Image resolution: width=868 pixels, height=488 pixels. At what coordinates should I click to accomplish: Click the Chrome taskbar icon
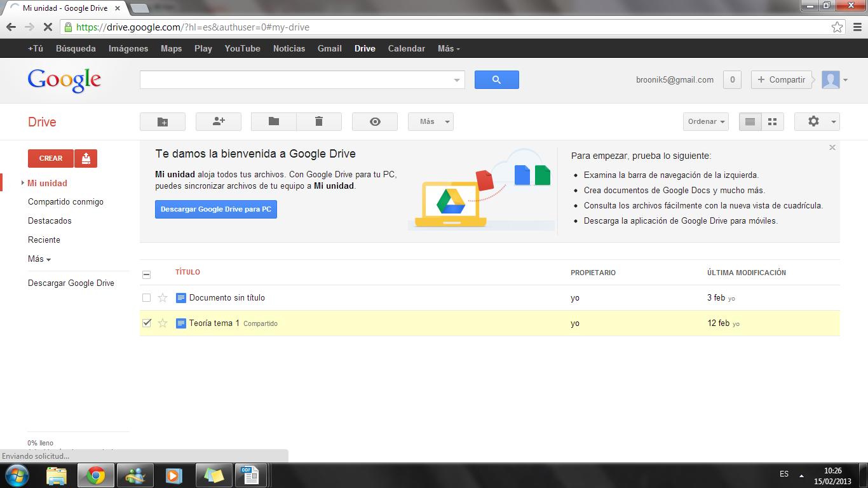point(96,475)
